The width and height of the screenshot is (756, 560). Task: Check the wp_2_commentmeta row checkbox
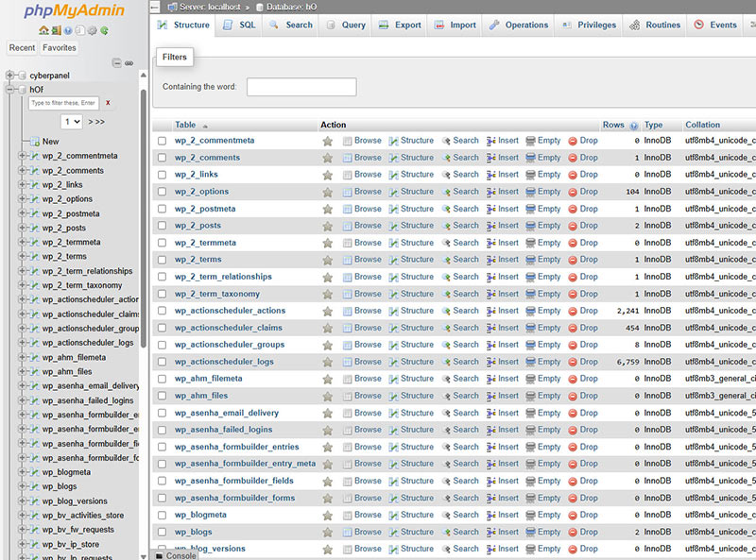pos(162,141)
